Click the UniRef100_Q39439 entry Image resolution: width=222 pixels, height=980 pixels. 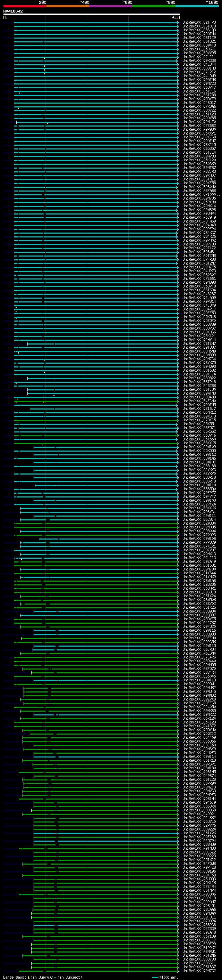coord(199,397)
